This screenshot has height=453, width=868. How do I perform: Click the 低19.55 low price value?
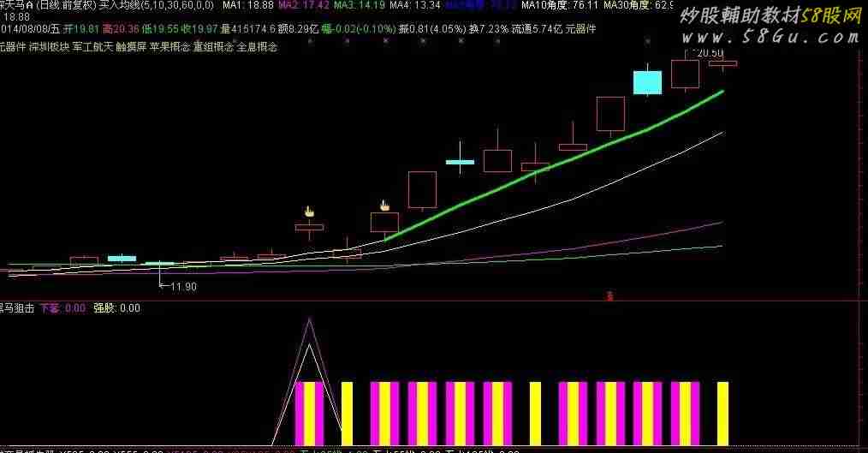pyautogui.click(x=159, y=29)
